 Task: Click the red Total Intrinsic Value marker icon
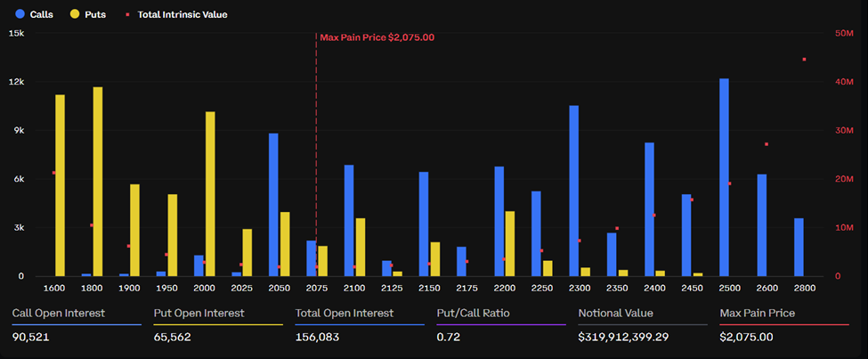point(128,14)
